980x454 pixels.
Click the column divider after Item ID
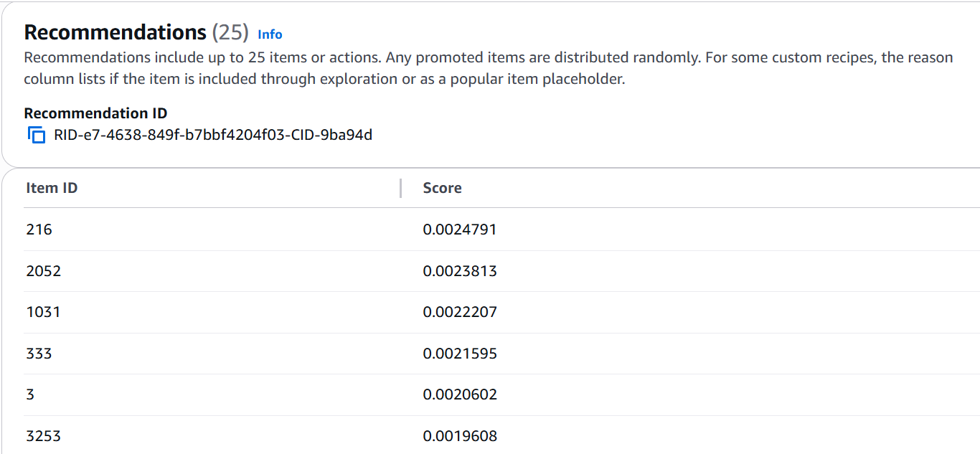pos(400,188)
